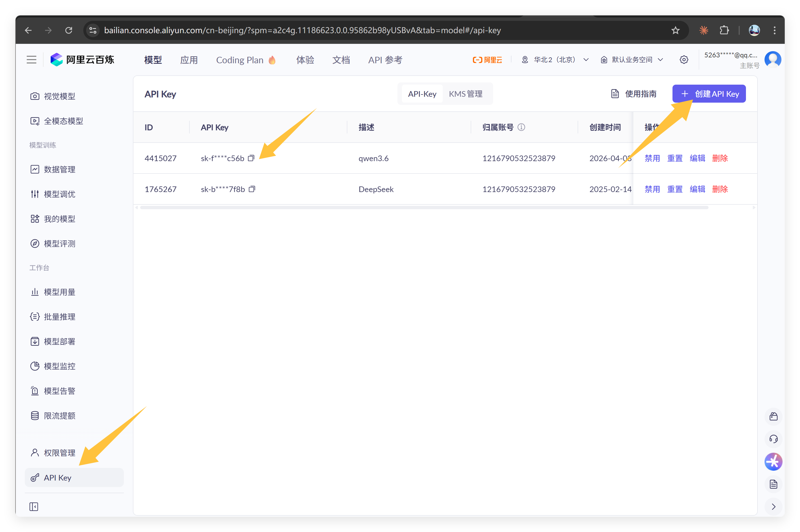Open the colorful AI assistant icon

pyautogui.click(x=773, y=462)
